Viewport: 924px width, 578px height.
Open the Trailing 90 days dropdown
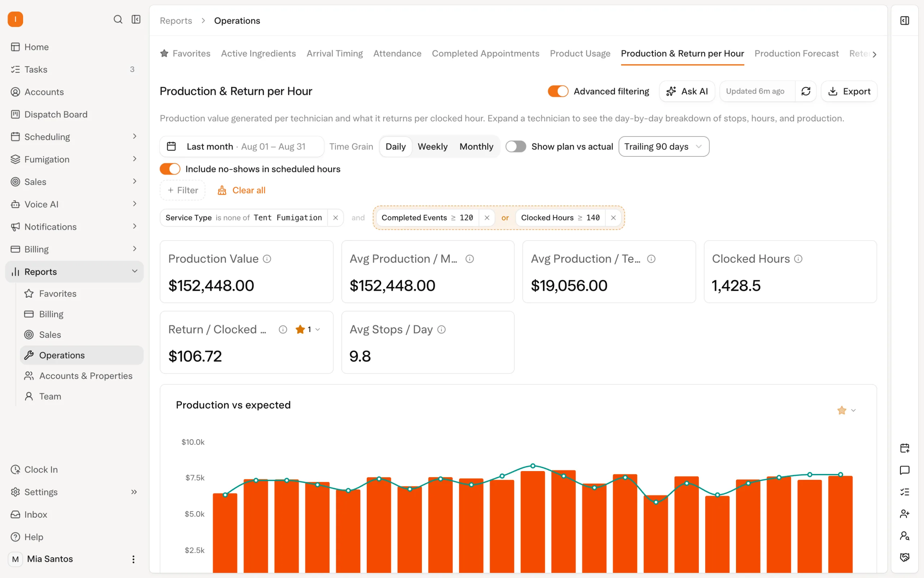[664, 146]
